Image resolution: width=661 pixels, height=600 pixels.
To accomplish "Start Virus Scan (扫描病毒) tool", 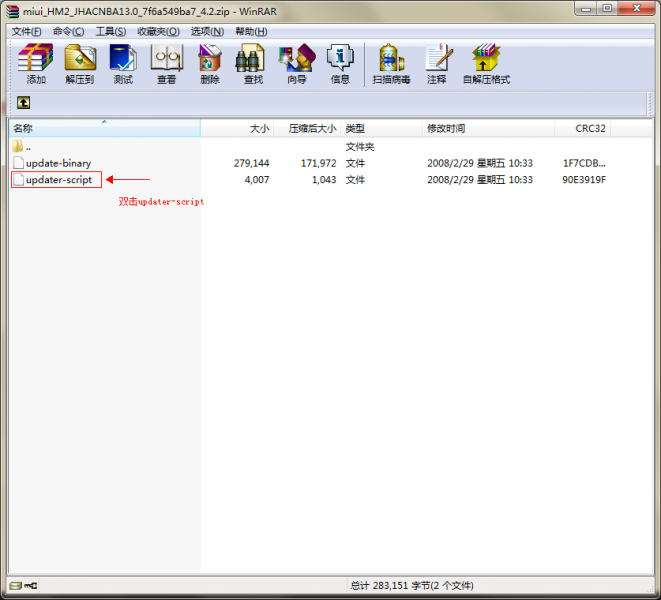I will (x=391, y=63).
